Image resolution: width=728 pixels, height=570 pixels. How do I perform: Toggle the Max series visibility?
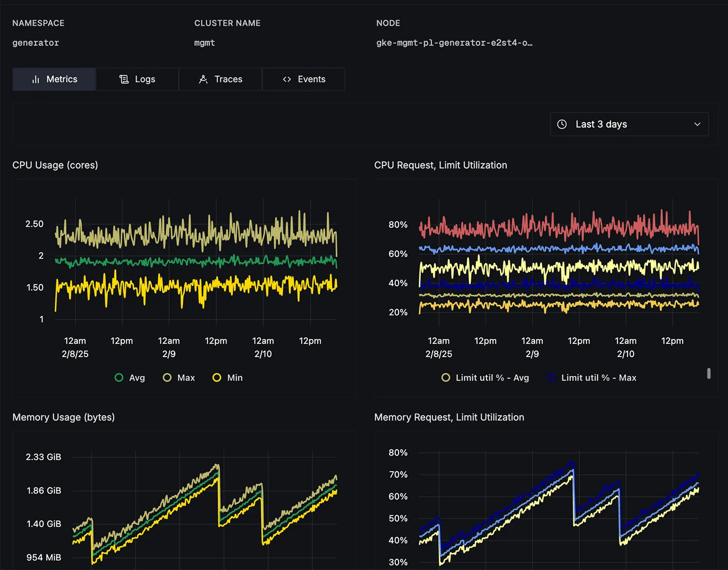(x=179, y=377)
